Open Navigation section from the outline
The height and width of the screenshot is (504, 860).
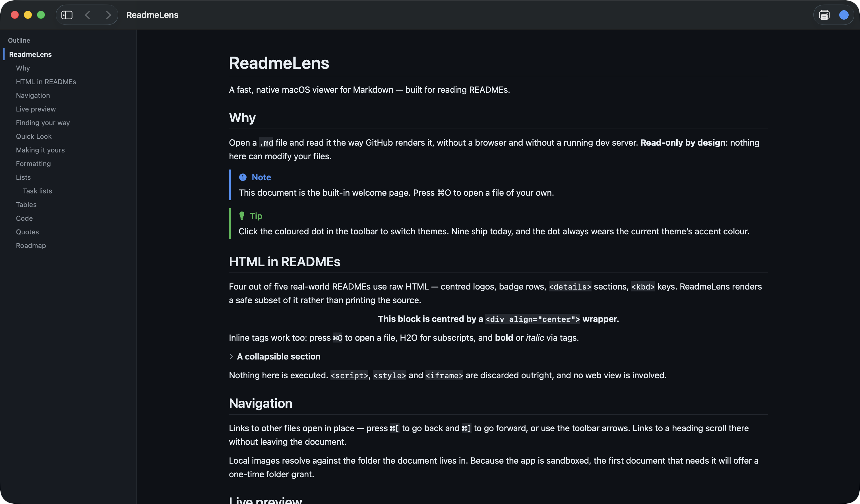[33, 95]
